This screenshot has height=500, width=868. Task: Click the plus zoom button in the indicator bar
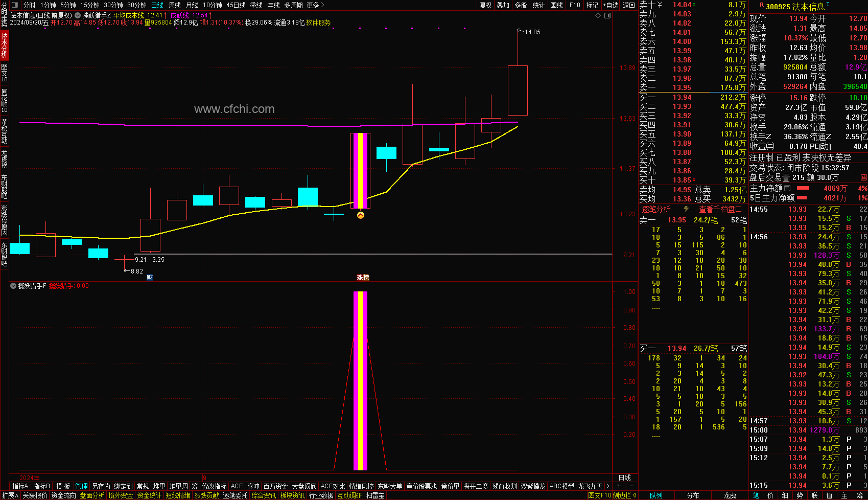[x=619, y=486]
